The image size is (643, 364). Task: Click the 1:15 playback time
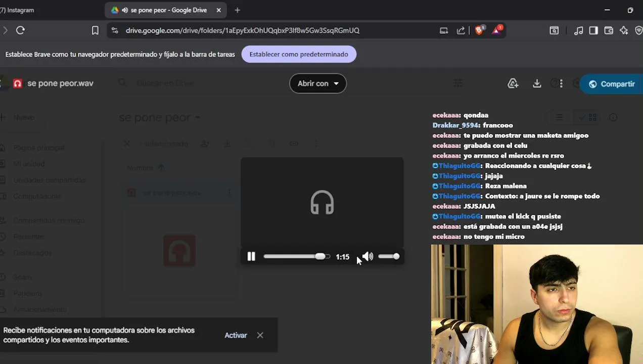point(342,257)
